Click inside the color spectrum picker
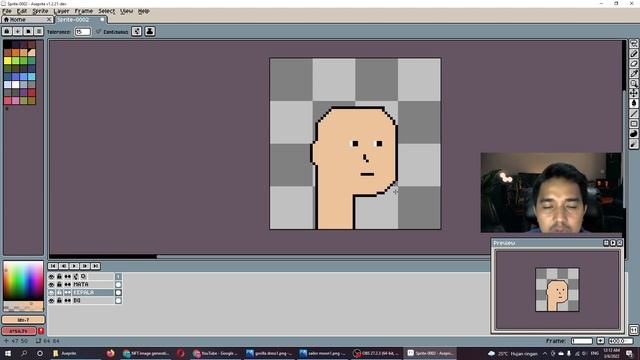 (x=23, y=281)
